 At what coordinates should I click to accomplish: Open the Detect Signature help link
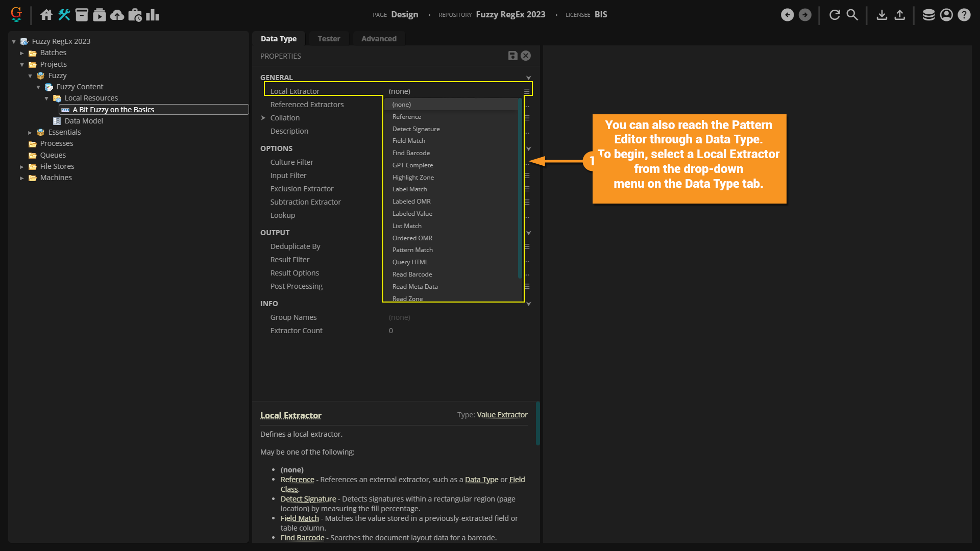click(308, 499)
